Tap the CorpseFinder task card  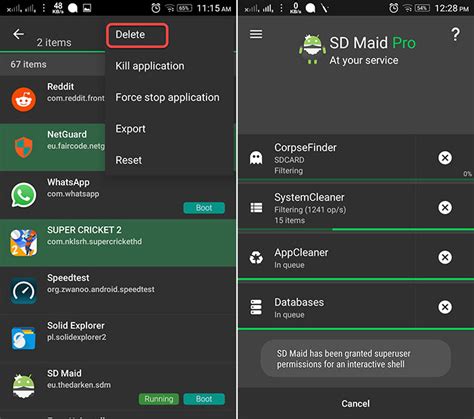[356, 157]
